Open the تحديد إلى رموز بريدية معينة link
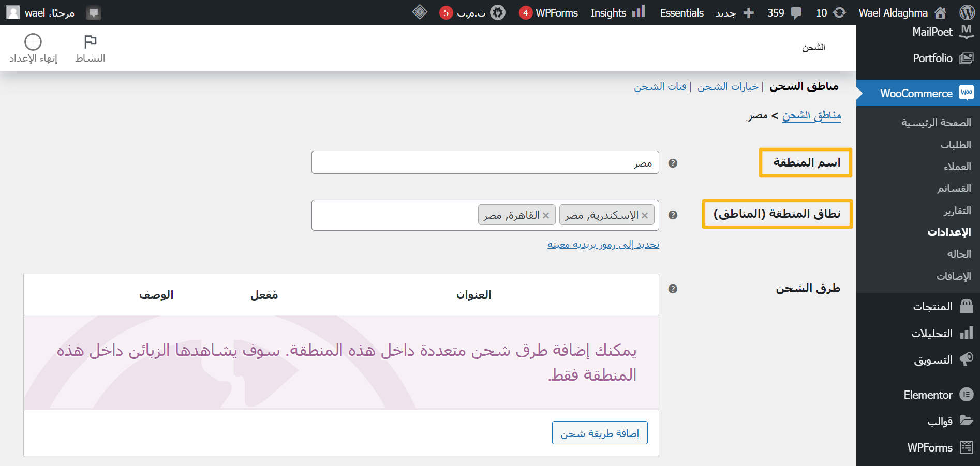The image size is (980, 466). (603, 244)
